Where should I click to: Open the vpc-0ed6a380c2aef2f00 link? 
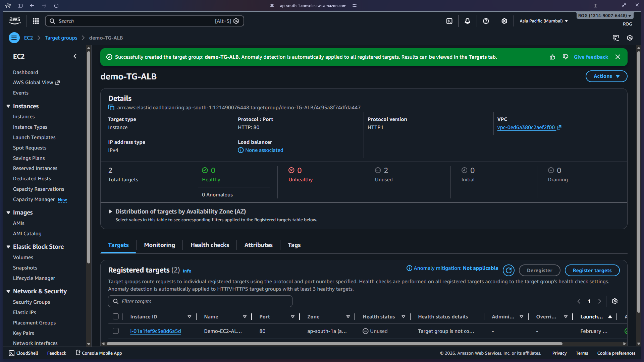click(526, 127)
